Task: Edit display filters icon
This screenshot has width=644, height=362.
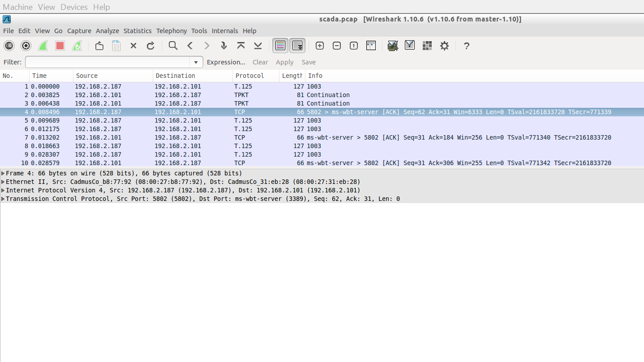Action: (x=410, y=46)
